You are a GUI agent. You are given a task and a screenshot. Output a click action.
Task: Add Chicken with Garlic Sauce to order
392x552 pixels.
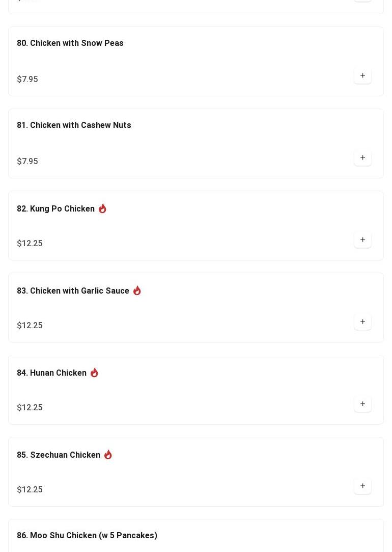[362, 322]
